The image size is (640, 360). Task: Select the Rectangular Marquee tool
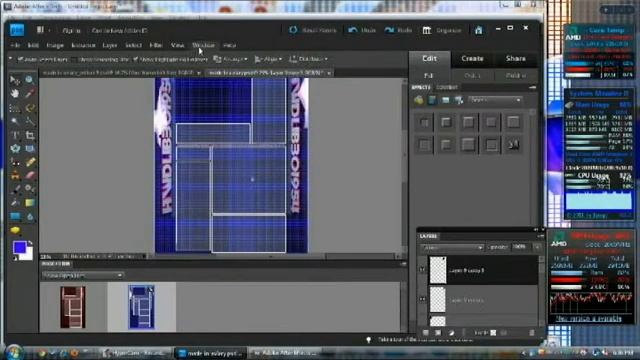pos(15,108)
